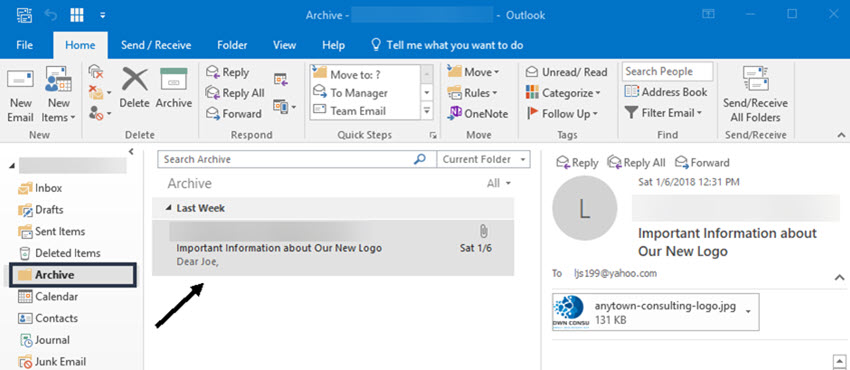The image size is (850, 370).
Task: Open the Categorize color menu
Action: click(563, 93)
